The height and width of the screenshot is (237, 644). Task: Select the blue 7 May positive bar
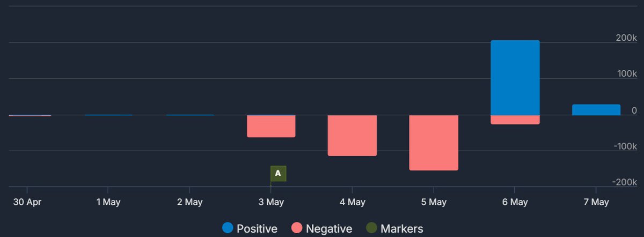[x=596, y=110]
